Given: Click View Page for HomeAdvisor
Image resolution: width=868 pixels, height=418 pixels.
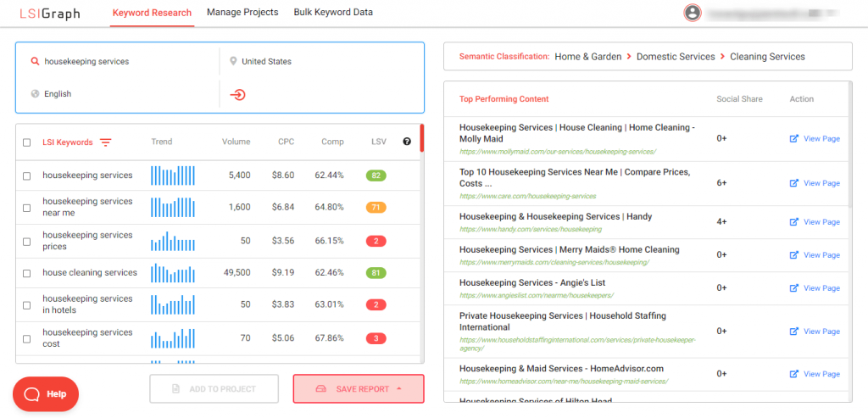Looking at the screenshot, I should tap(821, 374).
